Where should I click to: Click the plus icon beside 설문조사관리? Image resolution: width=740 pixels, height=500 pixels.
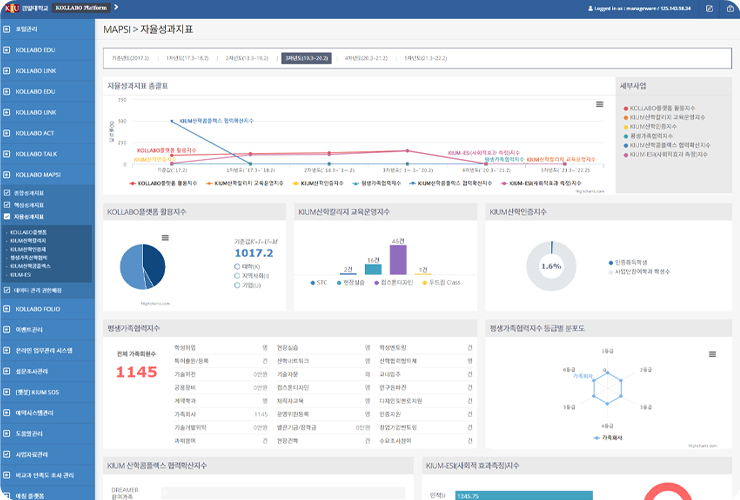pos(7,371)
